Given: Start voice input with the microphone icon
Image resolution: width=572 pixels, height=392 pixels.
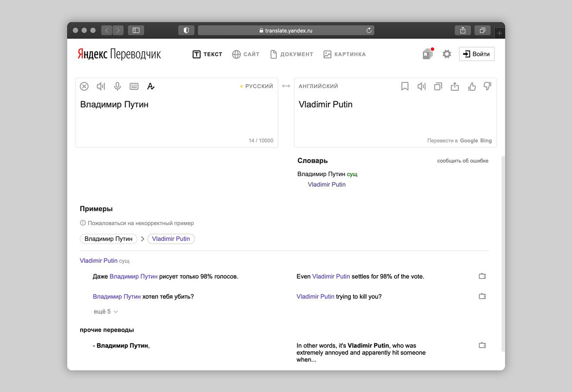Looking at the screenshot, I should pos(117,86).
